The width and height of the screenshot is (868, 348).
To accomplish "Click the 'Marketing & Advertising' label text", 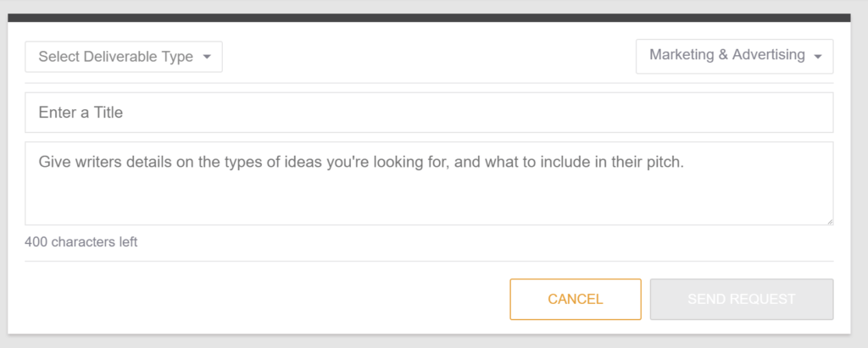I will [x=726, y=55].
